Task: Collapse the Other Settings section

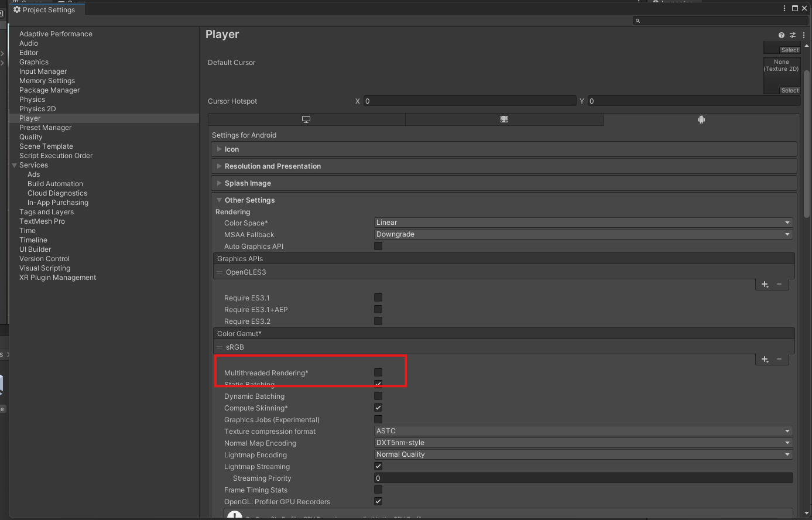Action: (x=503, y=200)
